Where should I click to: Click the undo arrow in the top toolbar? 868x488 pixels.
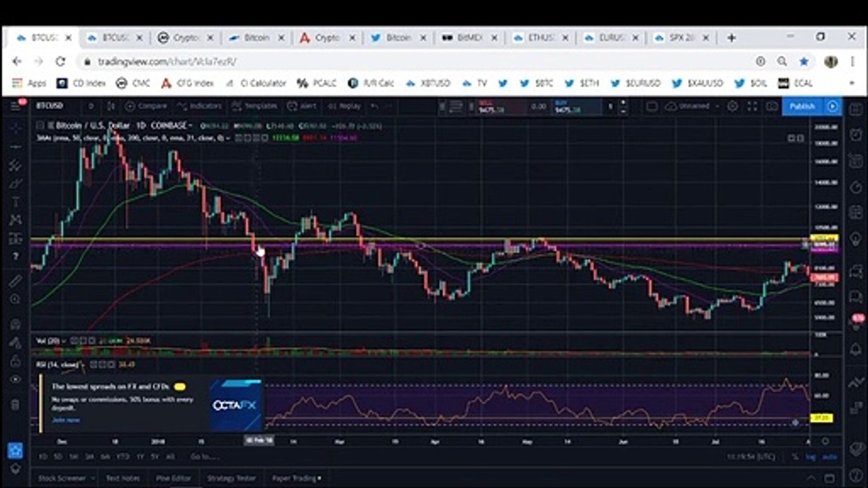[x=374, y=106]
